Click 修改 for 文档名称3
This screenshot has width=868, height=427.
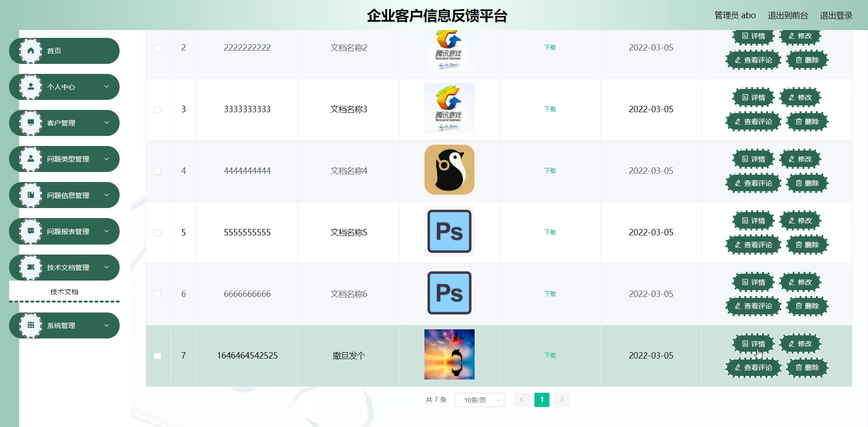coord(800,98)
